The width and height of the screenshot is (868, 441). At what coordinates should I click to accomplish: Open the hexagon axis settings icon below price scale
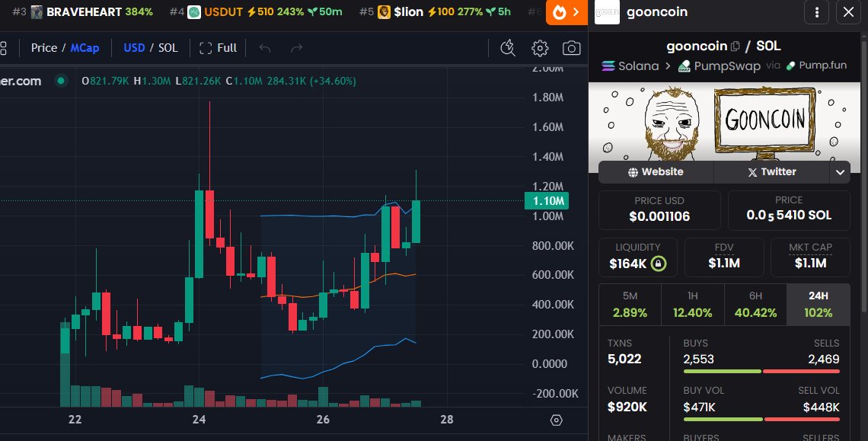[x=557, y=420]
